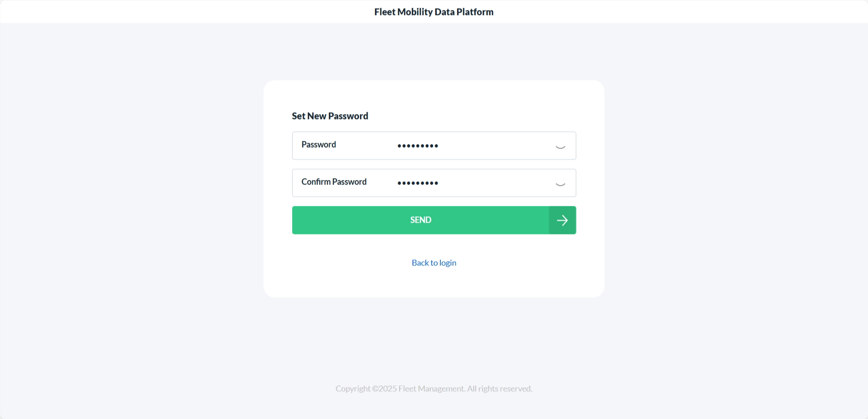Screen dimensions: 868x419
Task: Click the Password field label
Action: point(319,145)
